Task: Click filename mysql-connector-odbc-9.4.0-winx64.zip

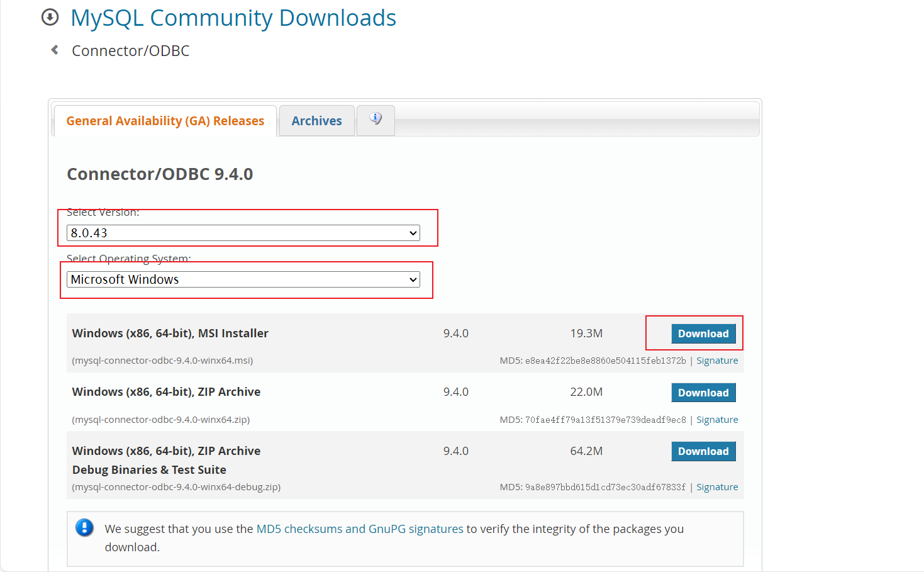Action: pos(161,420)
